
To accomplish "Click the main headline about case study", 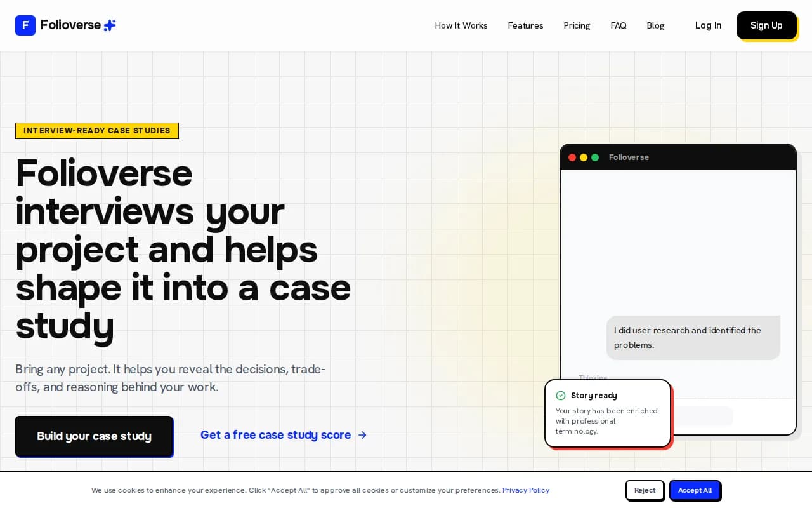I will tap(183, 249).
